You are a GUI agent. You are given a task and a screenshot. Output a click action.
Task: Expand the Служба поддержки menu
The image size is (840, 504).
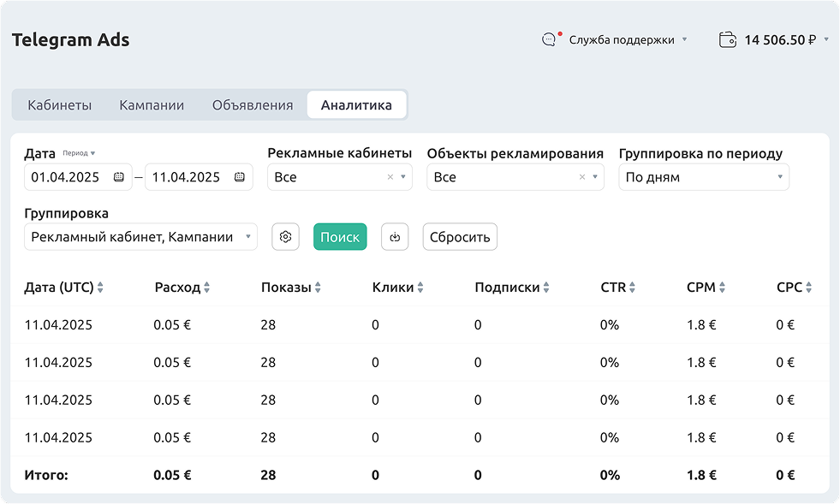click(684, 39)
